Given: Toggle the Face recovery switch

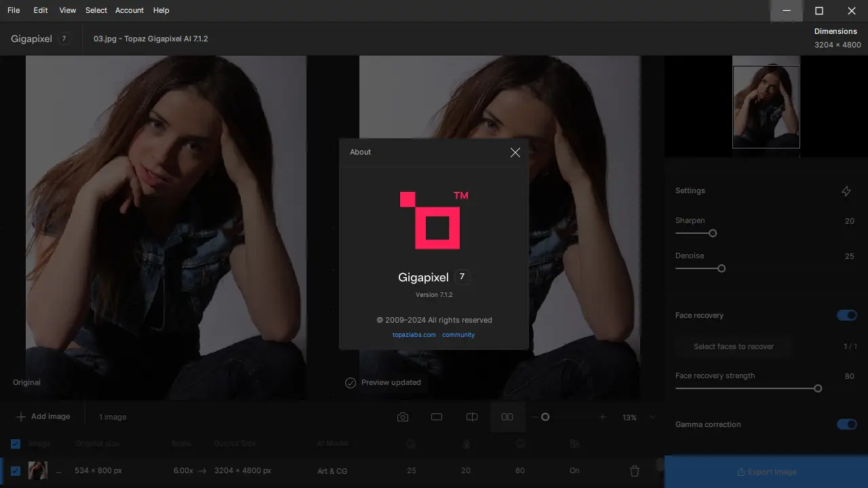Looking at the screenshot, I should click(847, 315).
